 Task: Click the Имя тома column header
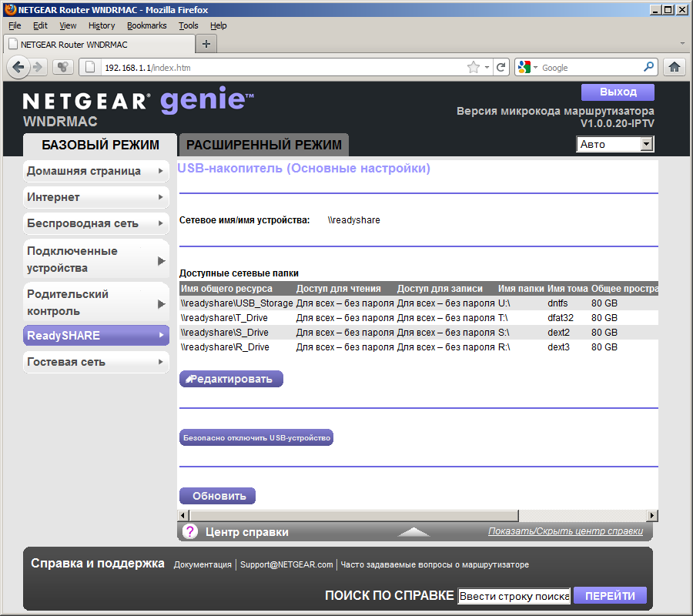tap(567, 289)
